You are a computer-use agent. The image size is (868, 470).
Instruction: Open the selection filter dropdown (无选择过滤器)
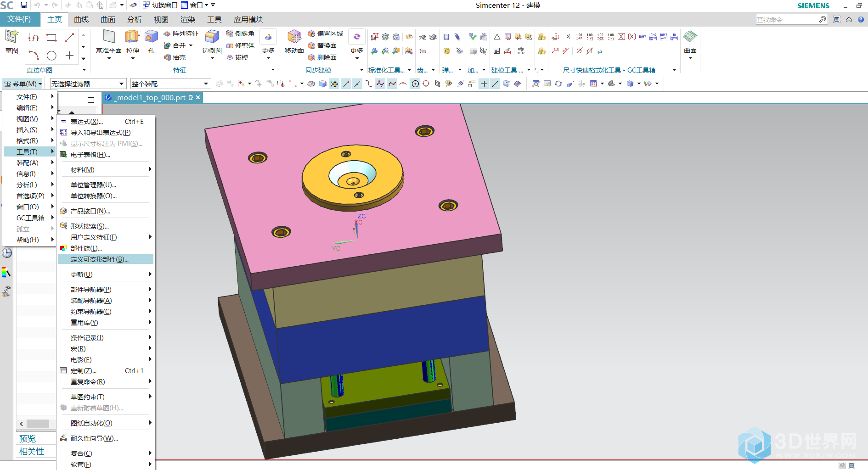[x=88, y=84]
